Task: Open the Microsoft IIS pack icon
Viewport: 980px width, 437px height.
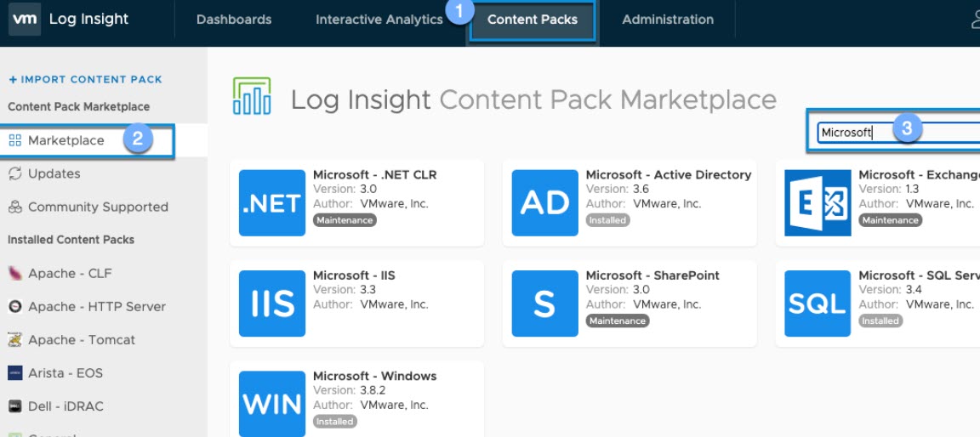Action: click(271, 304)
